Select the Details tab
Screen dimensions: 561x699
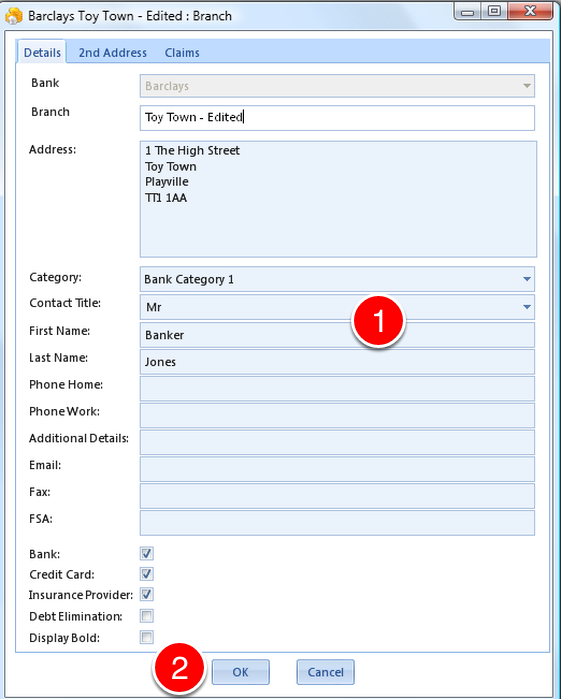click(42, 53)
